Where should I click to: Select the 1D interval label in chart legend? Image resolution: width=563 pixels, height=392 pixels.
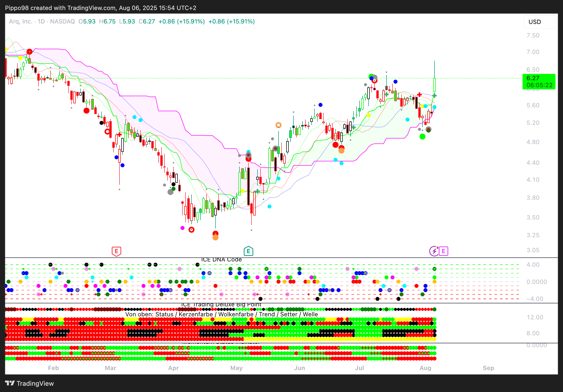[x=41, y=21]
